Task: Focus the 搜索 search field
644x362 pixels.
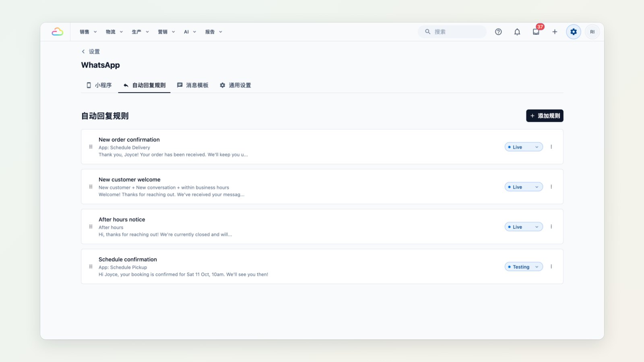Action: pos(452,32)
